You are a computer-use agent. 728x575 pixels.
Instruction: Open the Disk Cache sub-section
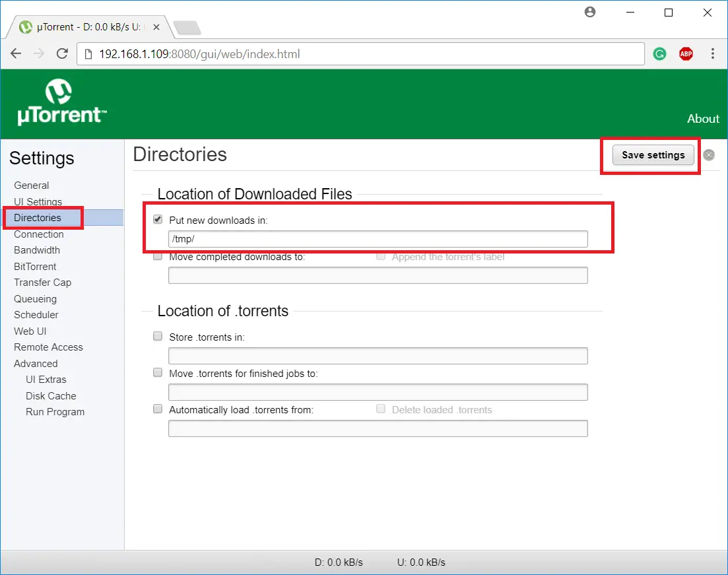click(x=51, y=396)
